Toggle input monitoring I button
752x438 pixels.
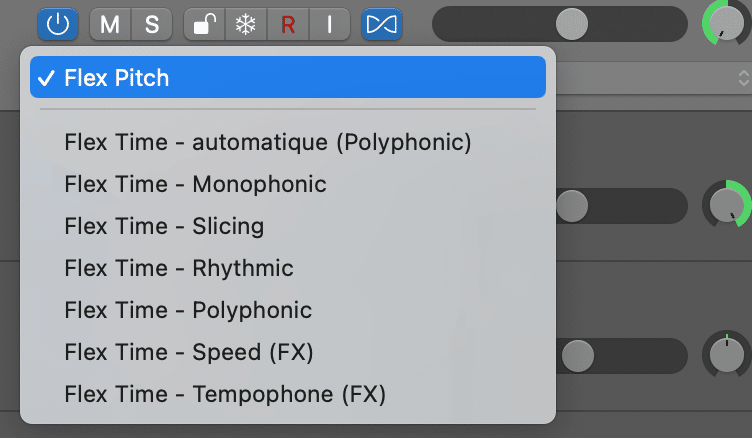329,24
